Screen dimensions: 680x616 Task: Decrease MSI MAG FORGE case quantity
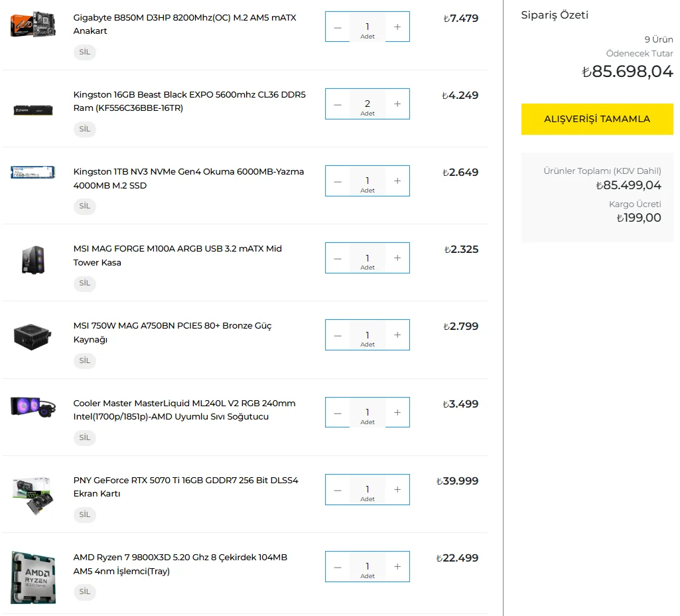point(338,258)
